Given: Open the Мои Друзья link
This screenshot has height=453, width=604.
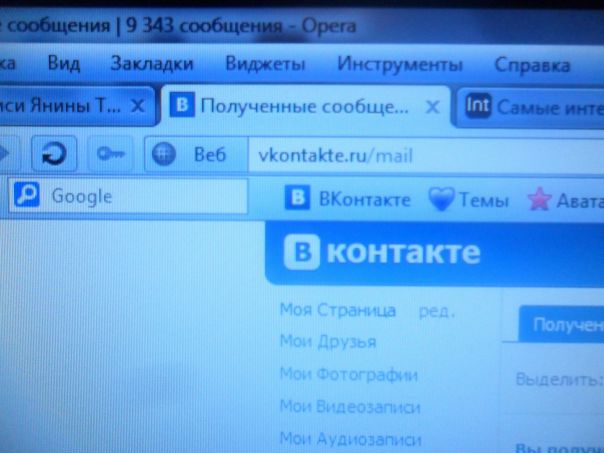Looking at the screenshot, I should [x=328, y=342].
